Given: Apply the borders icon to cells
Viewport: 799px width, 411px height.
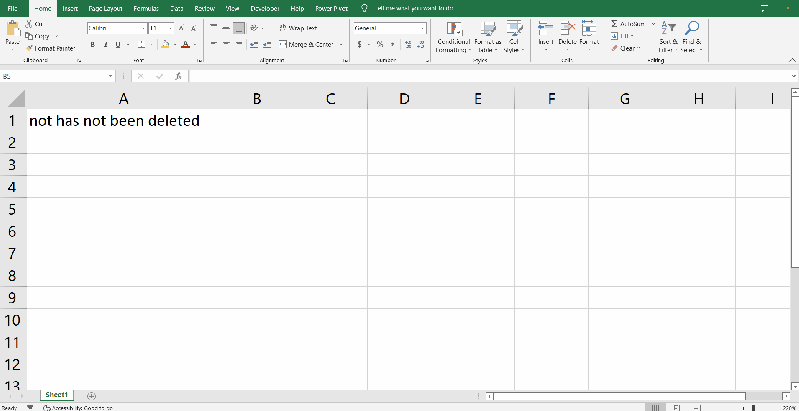Looking at the screenshot, I should pyautogui.click(x=142, y=45).
